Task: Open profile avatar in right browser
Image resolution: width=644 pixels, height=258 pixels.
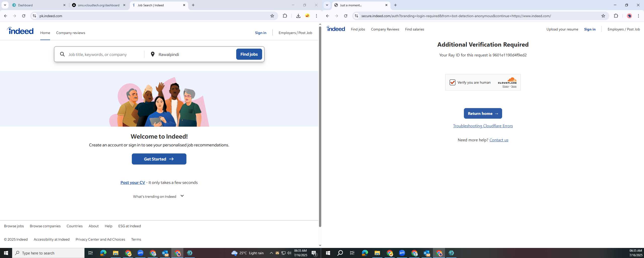Action: [629, 16]
